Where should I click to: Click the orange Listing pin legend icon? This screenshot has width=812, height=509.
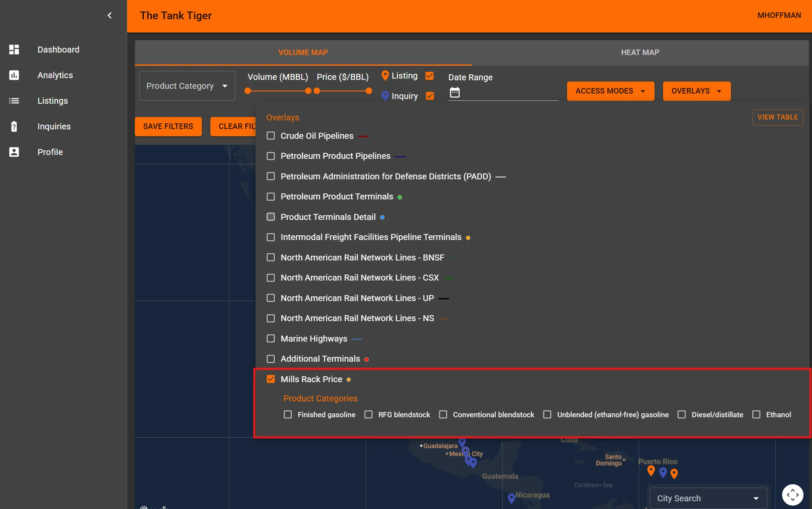(385, 76)
